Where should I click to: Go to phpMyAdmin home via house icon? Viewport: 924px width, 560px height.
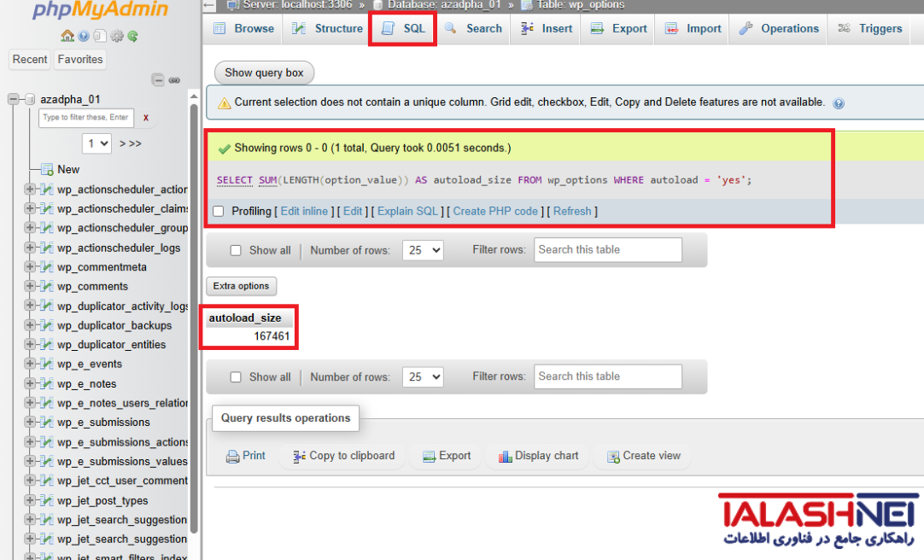[x=67, y=36]
